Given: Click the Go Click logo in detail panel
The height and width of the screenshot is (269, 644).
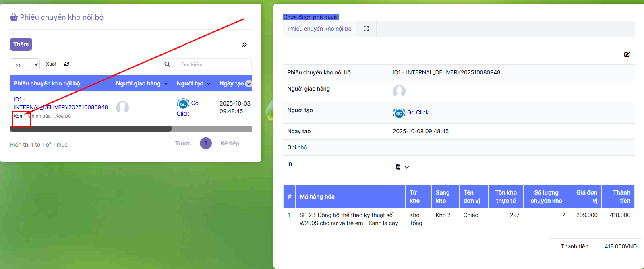Looking at the screenshot, I should click(399, 113).
